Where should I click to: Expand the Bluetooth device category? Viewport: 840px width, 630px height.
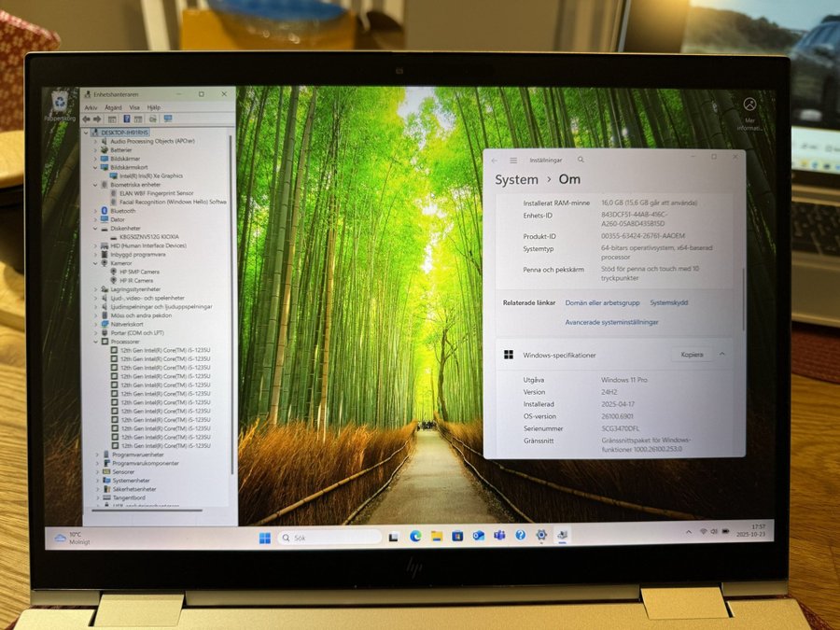coord(97,211)
